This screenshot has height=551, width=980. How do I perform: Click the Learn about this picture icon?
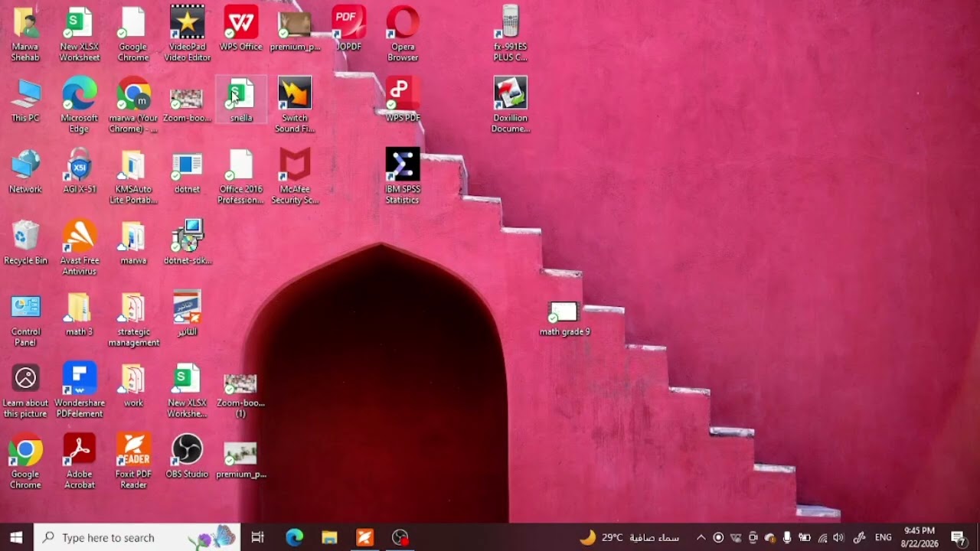[x=25, y=390]
